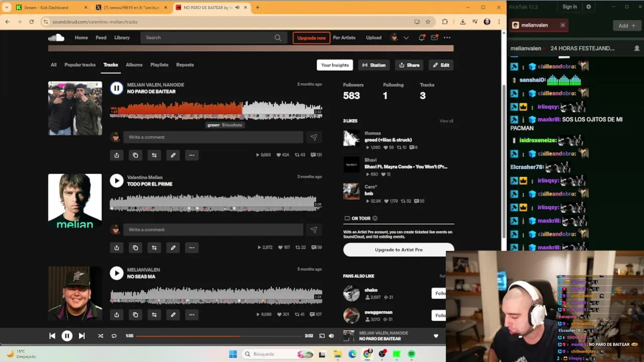Share the TODO POR EL PRIME track
644x362 pixels.
117,248
